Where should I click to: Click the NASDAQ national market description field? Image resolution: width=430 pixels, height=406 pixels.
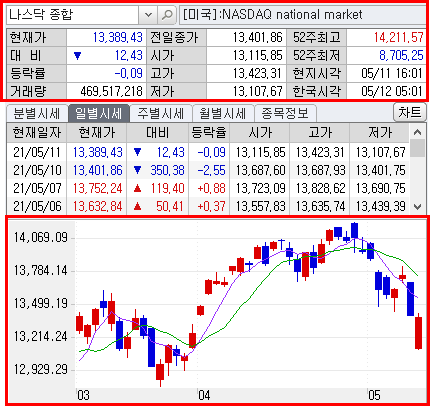click(303, 15)
